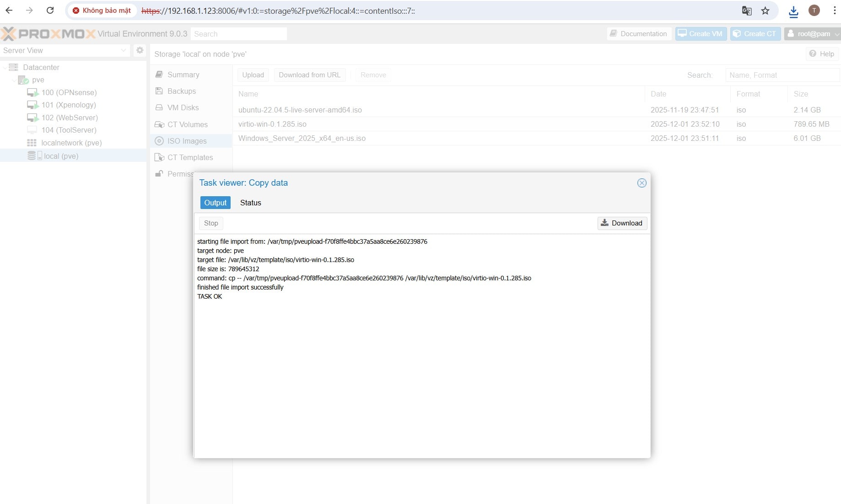Open the localnetwork (pve) item

click(x=71, y=143)
